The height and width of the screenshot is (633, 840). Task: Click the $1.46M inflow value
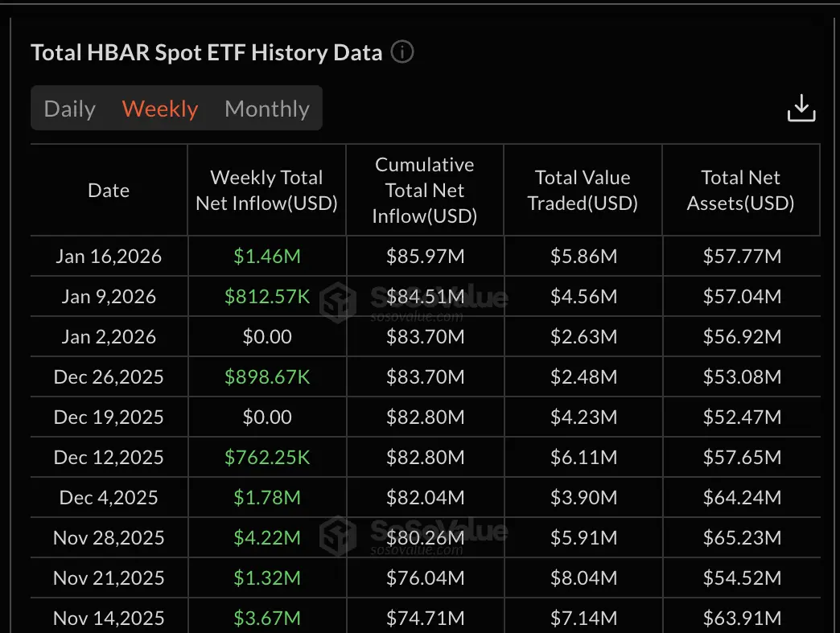[x=266, y=256]
